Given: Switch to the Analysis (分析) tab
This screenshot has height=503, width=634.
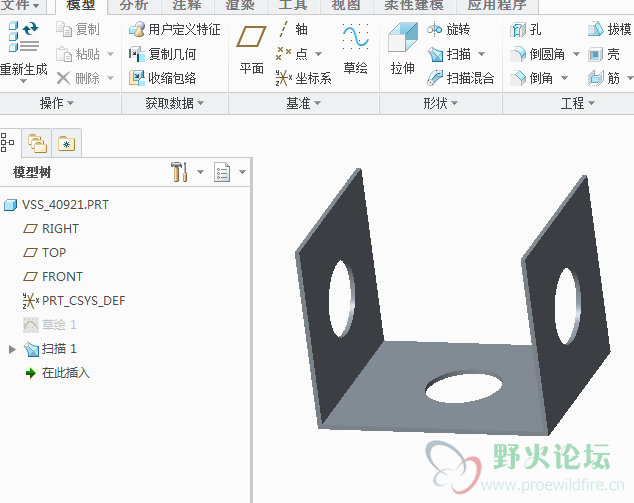Looking at the screenshot, I should [134, 5].
